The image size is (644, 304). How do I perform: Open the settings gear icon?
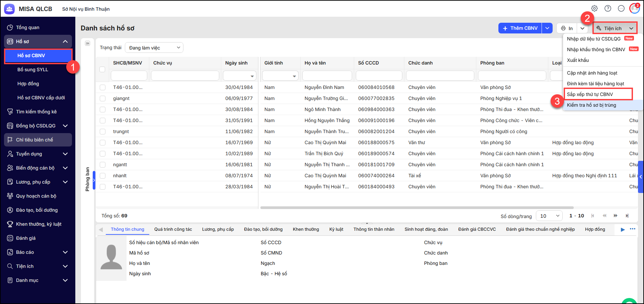click(x=594, y=8)
